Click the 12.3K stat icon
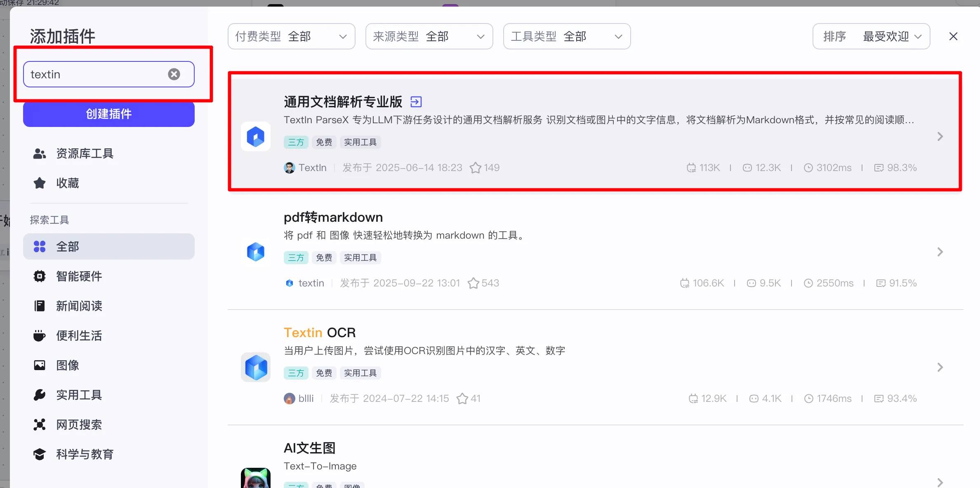This screenshot has height=488, width=980. pyautogui.click(x=747, y=168)
